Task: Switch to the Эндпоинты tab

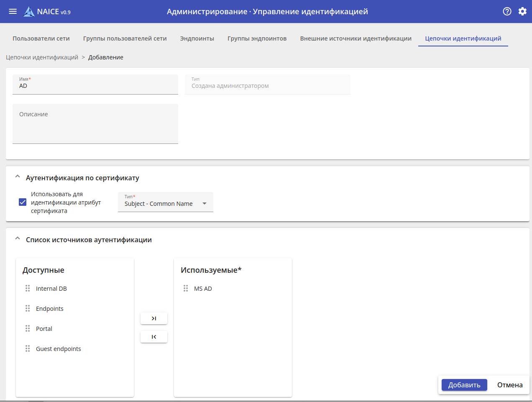Action: (x=197, y=38)
